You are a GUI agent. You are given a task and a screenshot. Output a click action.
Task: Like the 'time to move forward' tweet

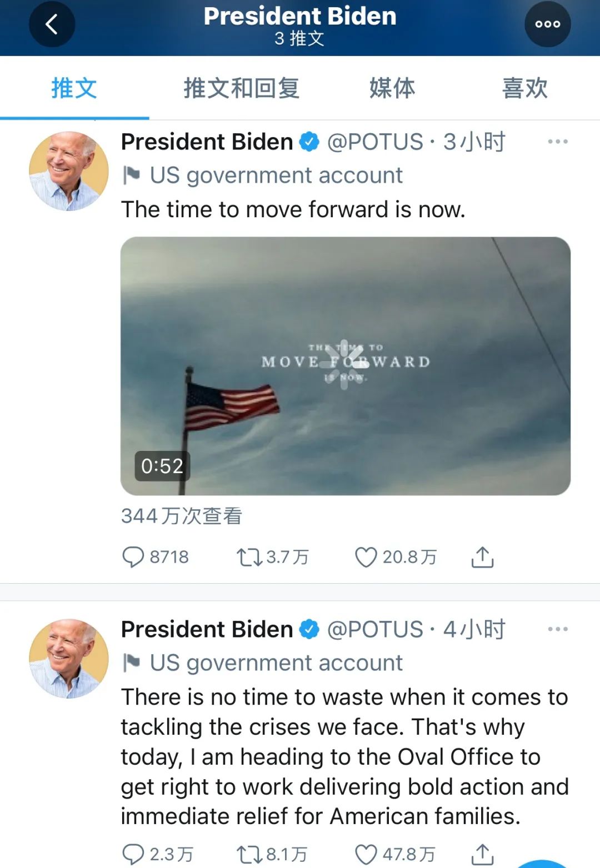(366, 556)
